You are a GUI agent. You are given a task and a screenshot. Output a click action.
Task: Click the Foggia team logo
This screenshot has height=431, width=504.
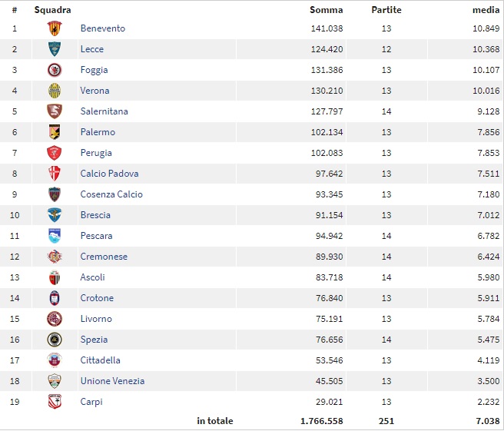click(x=55, y=70)
